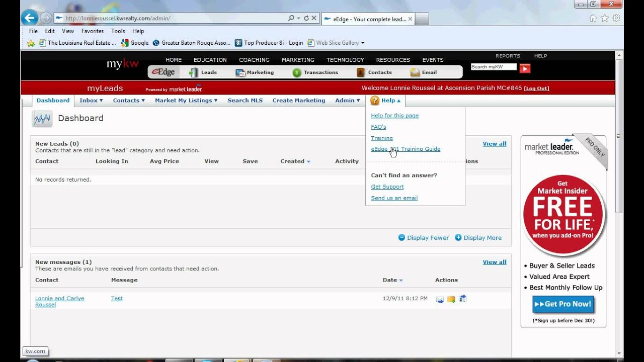The image size is (644, 362).
Task: Refresh the page with reload icon
Action: pos(306,18)
